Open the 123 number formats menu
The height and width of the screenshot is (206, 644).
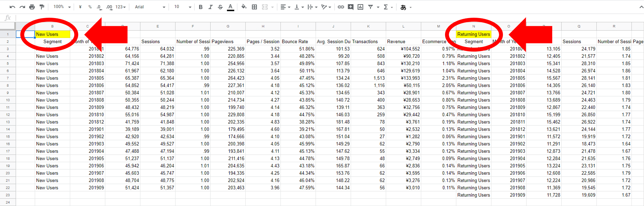tap(120, 7)
